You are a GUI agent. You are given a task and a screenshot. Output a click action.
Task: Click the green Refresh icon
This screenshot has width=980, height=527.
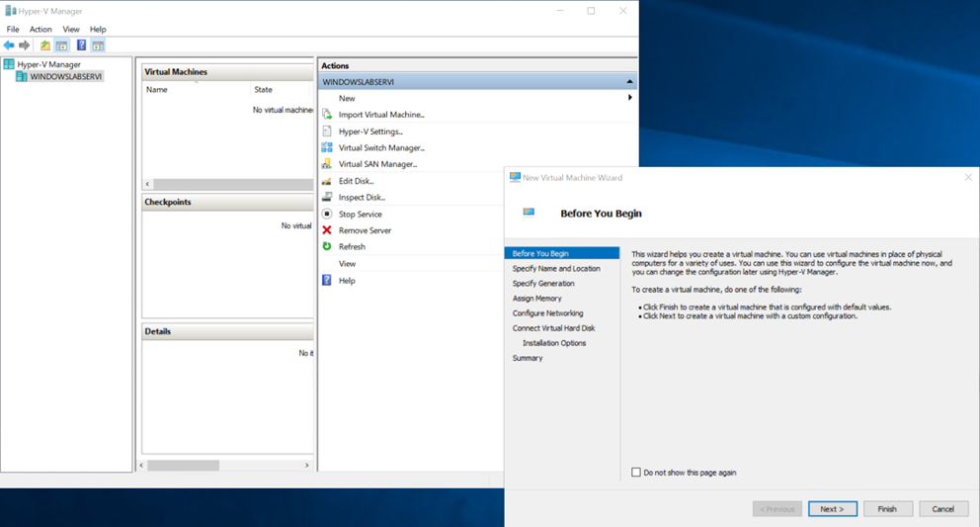coord(327,246)
